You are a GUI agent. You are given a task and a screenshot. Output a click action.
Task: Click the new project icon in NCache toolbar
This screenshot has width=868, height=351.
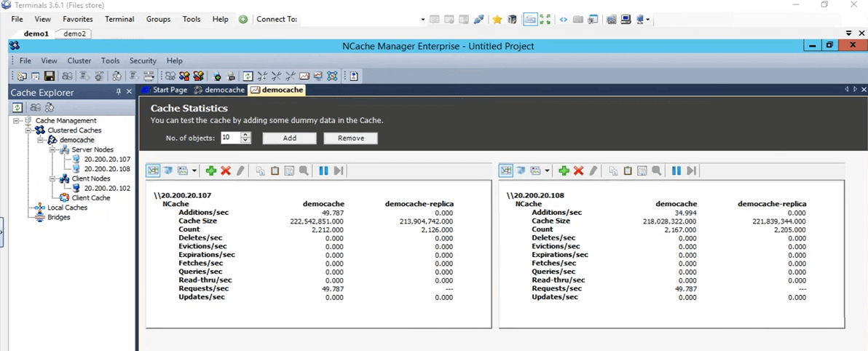(22, 76)
